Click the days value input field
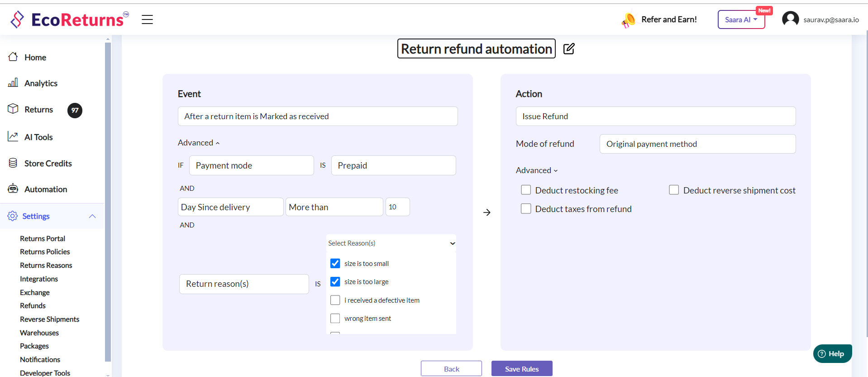 (397, 207)
